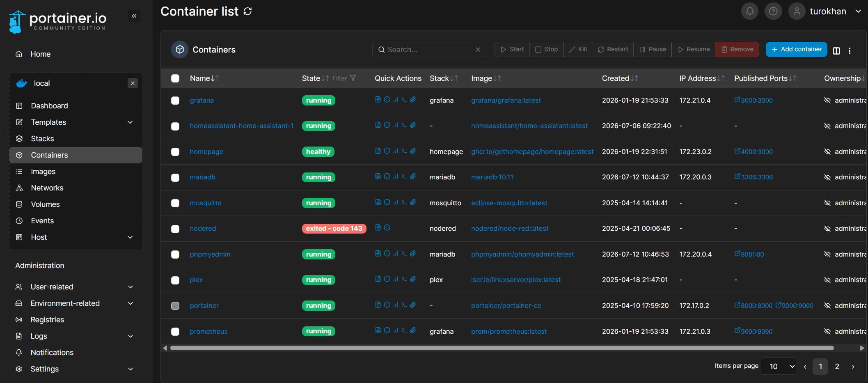This screenshot has width=868, height=383.
Task: Open table column visibility settings icon
Action: click(836, 50)
